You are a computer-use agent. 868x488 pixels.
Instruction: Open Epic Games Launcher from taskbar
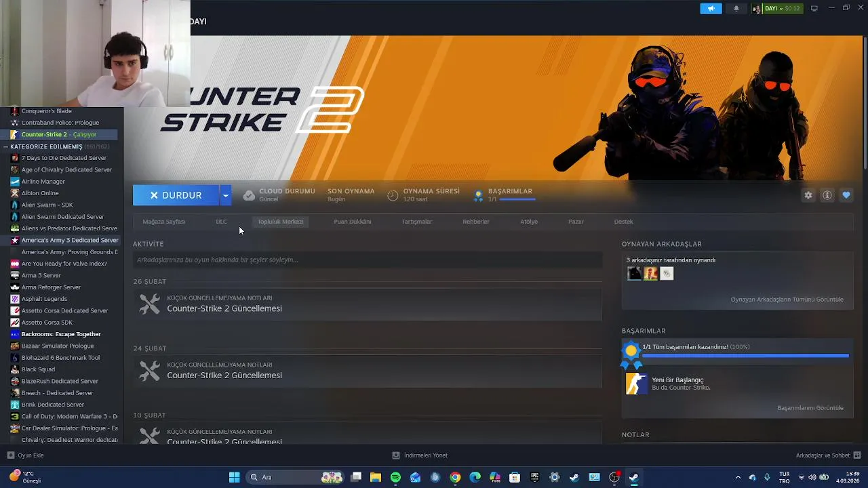(534, 477)
